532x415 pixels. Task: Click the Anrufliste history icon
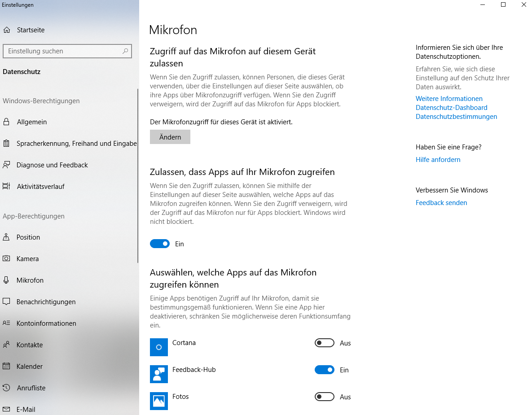[x=6, y=388]
